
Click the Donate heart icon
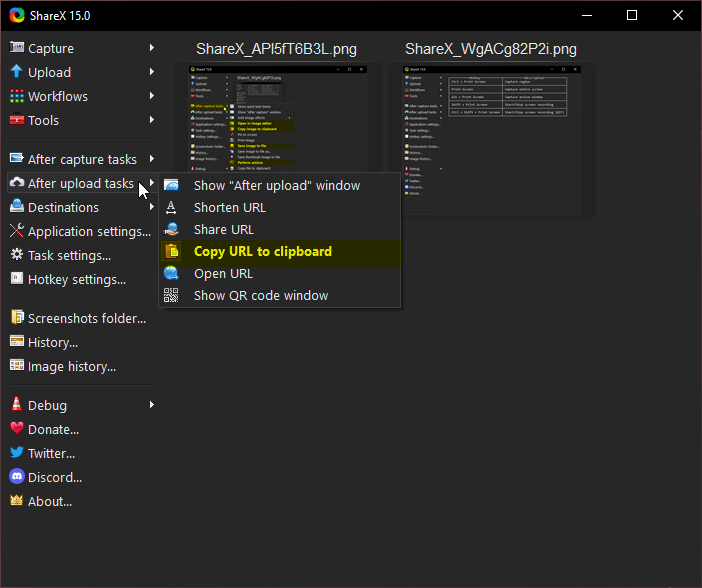pos(17,429)
